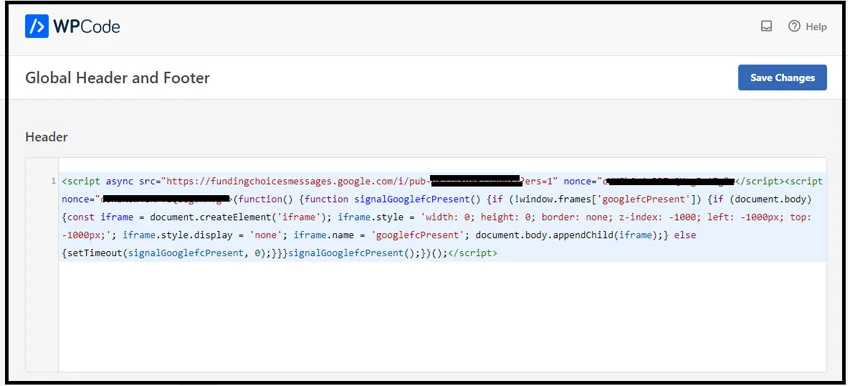Click the 'Header' section label

47,137
